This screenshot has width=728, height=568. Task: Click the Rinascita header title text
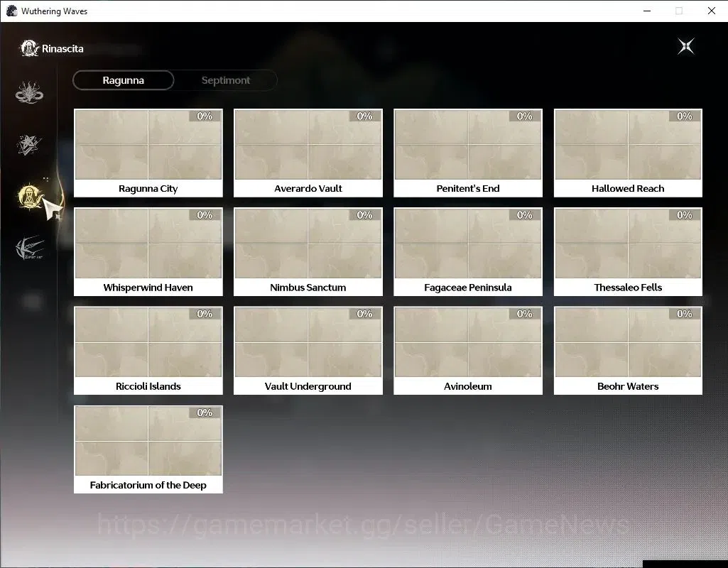[63, 49]
